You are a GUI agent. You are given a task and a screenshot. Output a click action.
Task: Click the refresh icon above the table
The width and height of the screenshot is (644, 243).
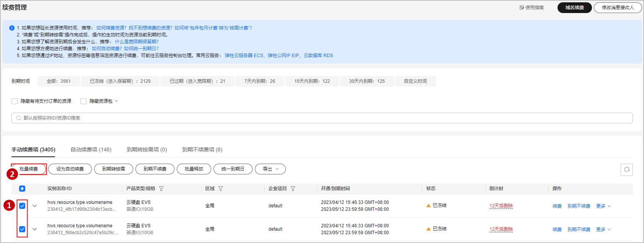(626, 169)
